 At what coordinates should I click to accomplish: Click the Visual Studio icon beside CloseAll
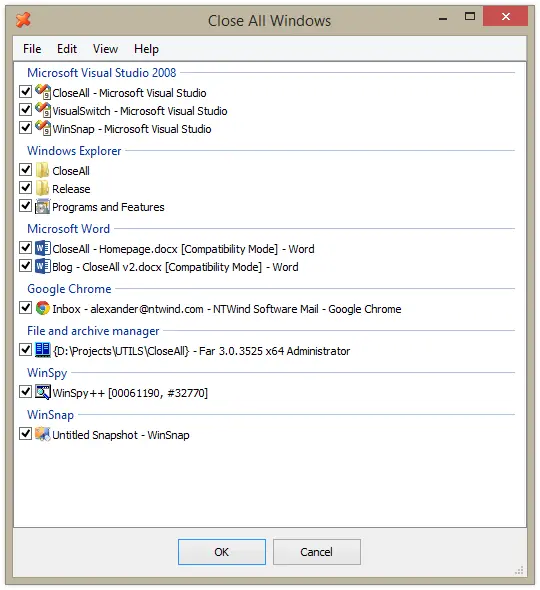point(43,92)
